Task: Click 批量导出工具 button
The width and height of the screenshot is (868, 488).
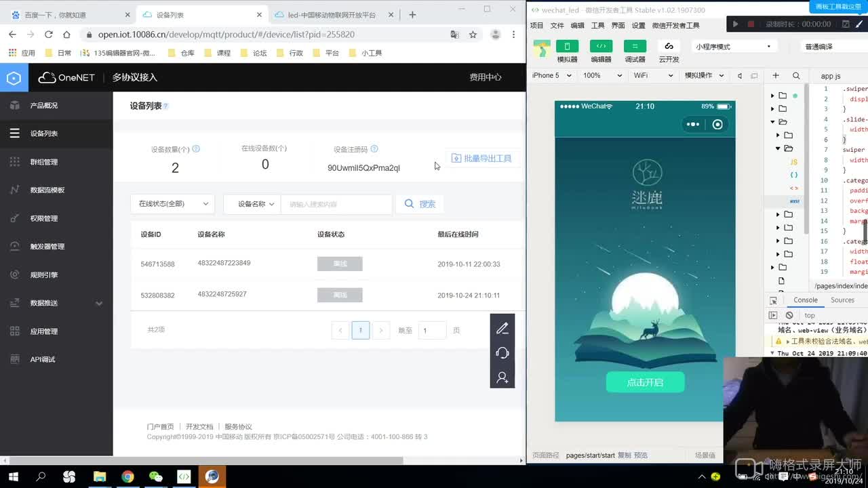Action: (482, 159)
